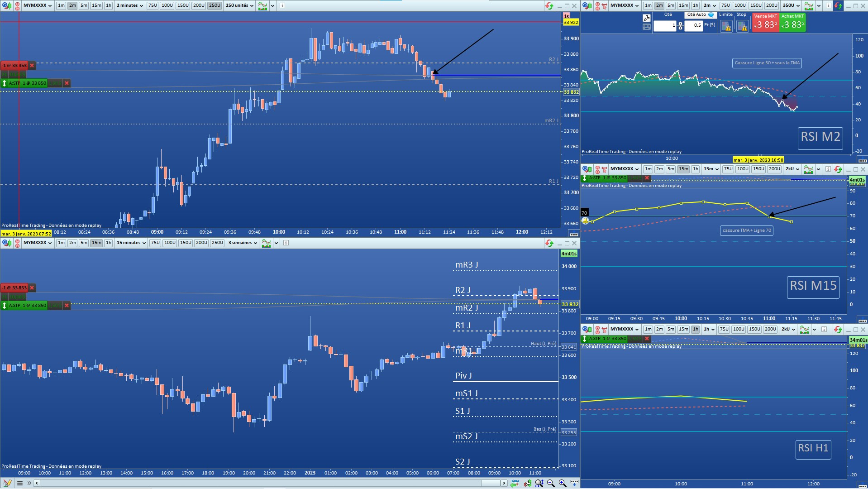Open the keyboard shortcuts icon below the wrench
Screen dimensions: 868x489
[647, 27]
